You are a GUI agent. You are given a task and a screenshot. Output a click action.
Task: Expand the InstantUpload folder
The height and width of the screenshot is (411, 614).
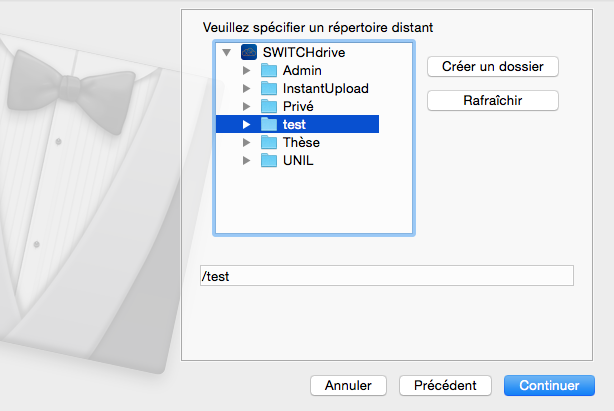pos(246,88)
